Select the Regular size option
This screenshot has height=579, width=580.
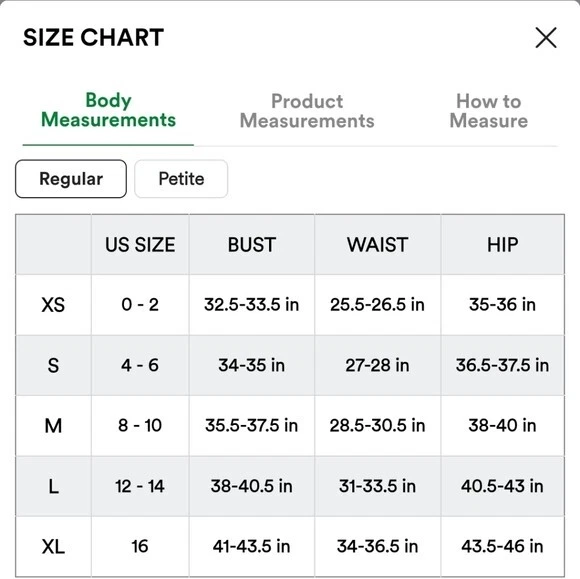pos(71,179)
